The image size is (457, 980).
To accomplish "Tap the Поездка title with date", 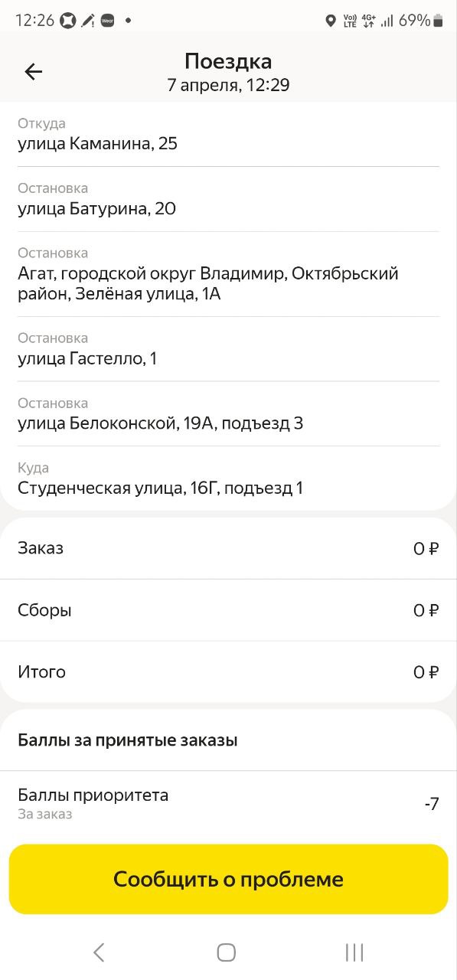I will [228, 72].
